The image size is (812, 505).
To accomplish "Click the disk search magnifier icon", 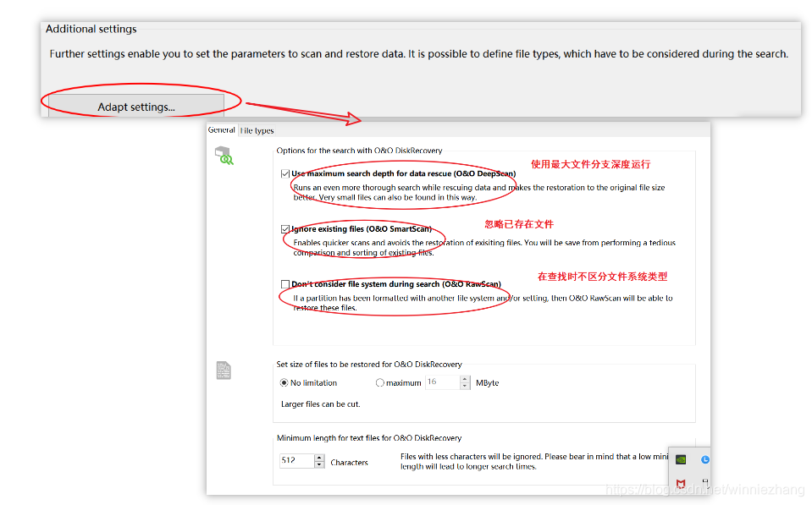I will 224,156.
